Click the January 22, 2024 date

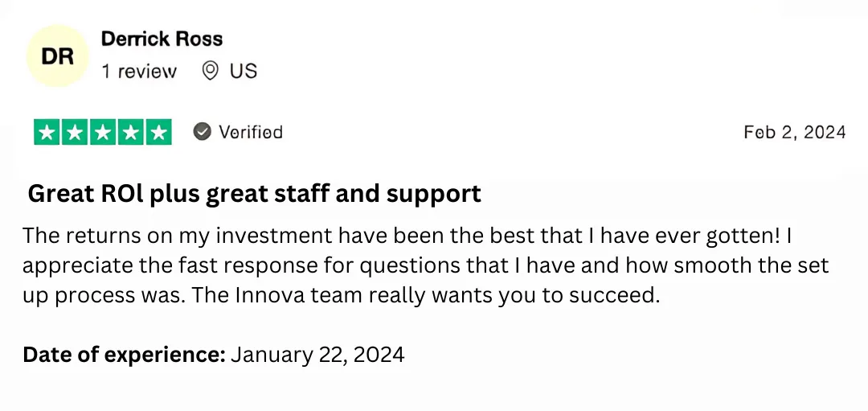[317, 355]
